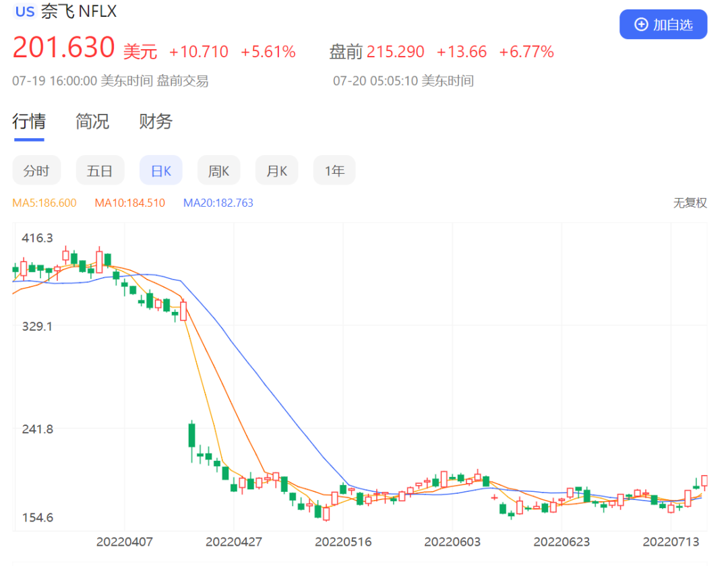Select the 分时 chart period
The height and width of the screenshot is (566, 728).
(x=36, y=171)
